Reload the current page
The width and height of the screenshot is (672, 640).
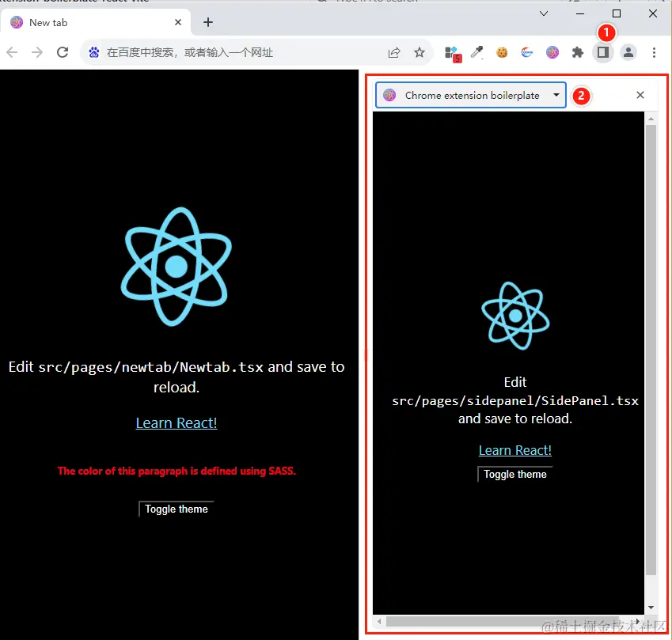pos(63,52)
